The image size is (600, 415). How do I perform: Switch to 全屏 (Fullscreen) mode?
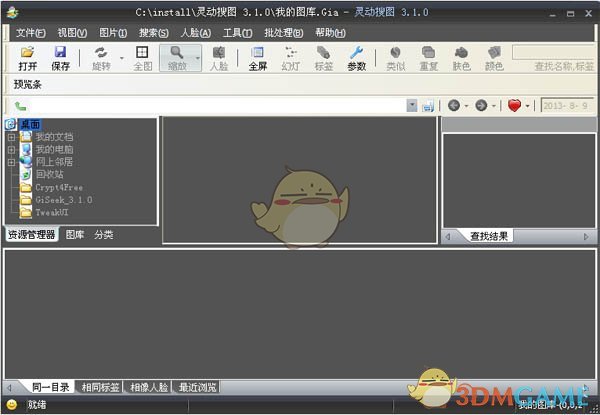coord(258,58)
